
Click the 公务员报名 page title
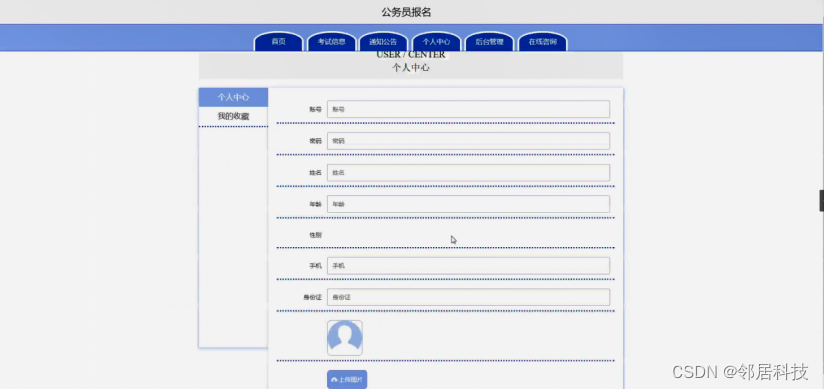pyautogui.click(x=406, y=12)
